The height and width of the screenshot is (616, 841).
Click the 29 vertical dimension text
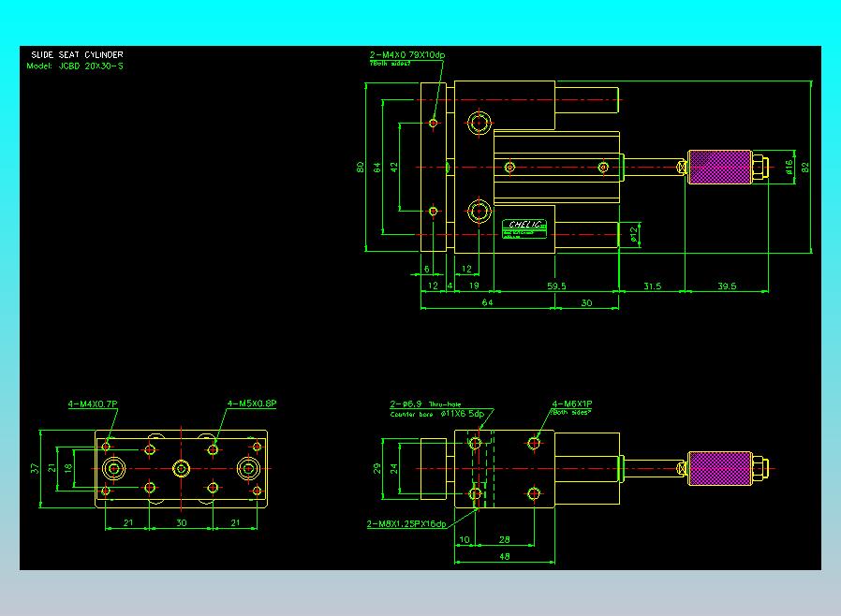tap(377, 469)
